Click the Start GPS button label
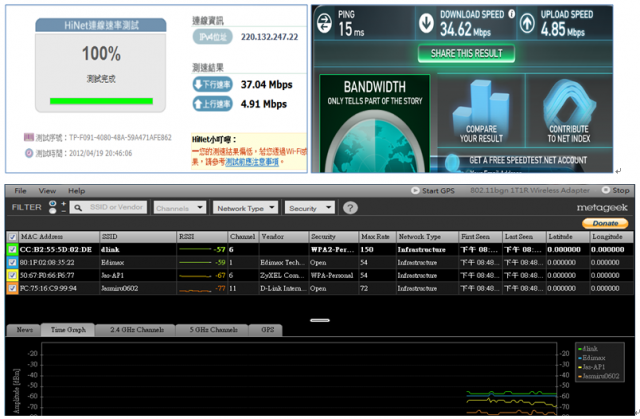 [x=438, y=191]
